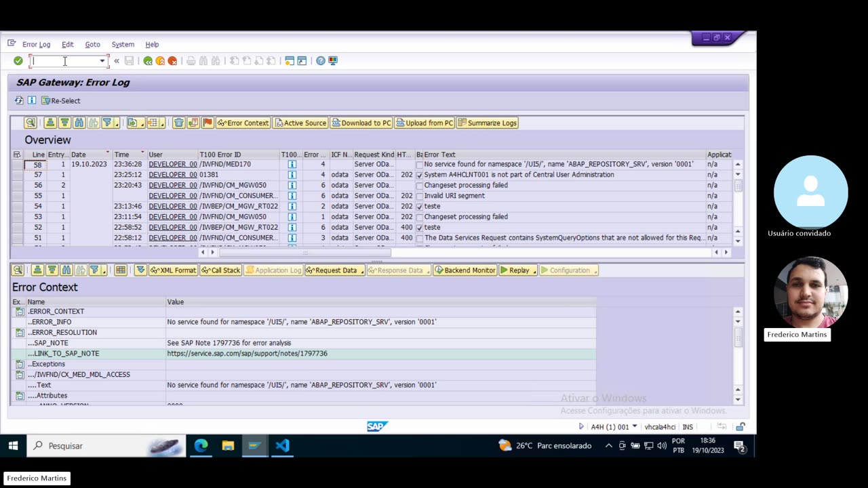868x488 pixels.
Task: Click the Re-Select button
Action: (60, 100)
